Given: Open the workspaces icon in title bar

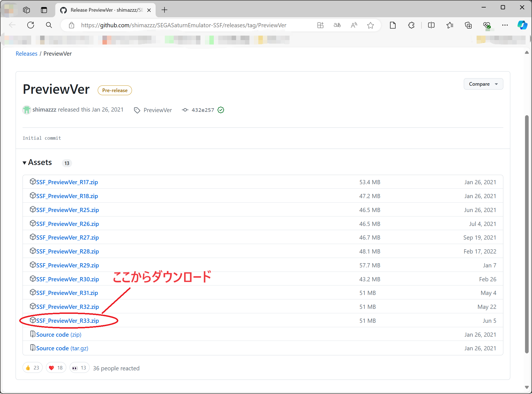Looking at the screenshot, I should coord(26,10).
